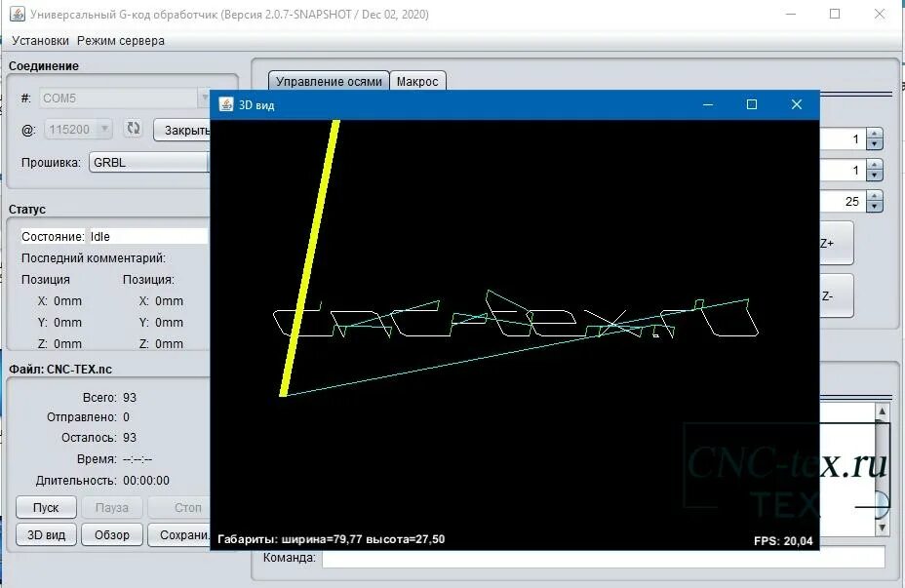Close the 3D вид window
Image resolution: width=905 pixels, height=588 pixels.
tap(797, 104)
